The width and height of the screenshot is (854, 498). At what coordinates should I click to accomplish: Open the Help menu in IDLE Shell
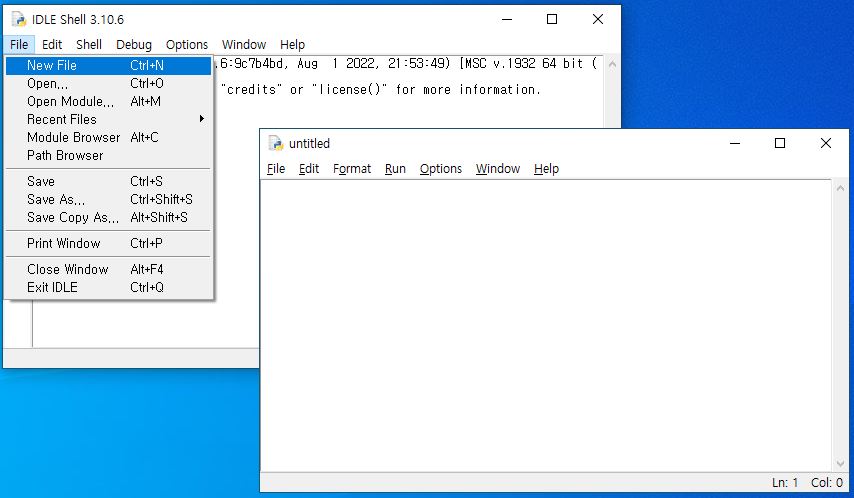click(x=292, y=45)
